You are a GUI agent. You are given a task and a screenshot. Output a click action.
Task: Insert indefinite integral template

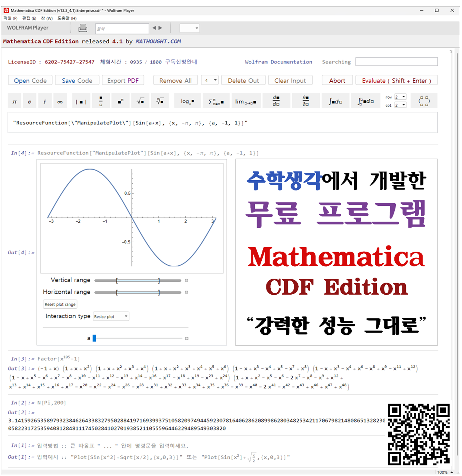click(x=335, y=101)
